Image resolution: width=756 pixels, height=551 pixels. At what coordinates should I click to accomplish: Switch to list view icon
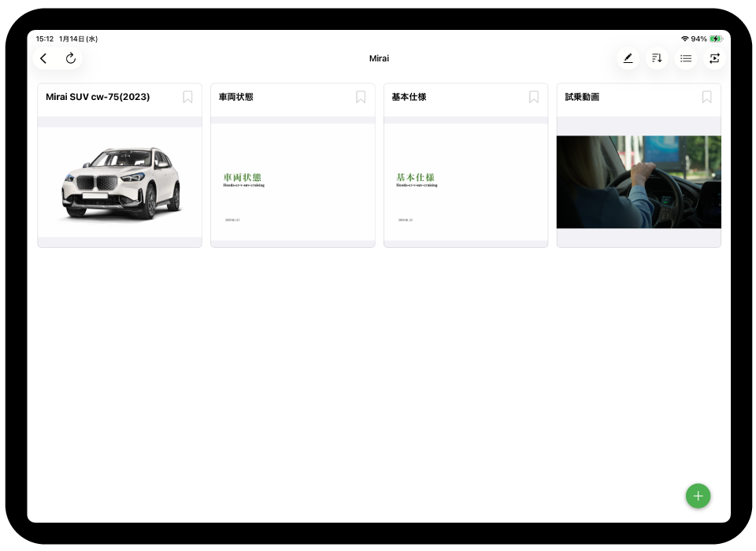click(x=686, y=58)
